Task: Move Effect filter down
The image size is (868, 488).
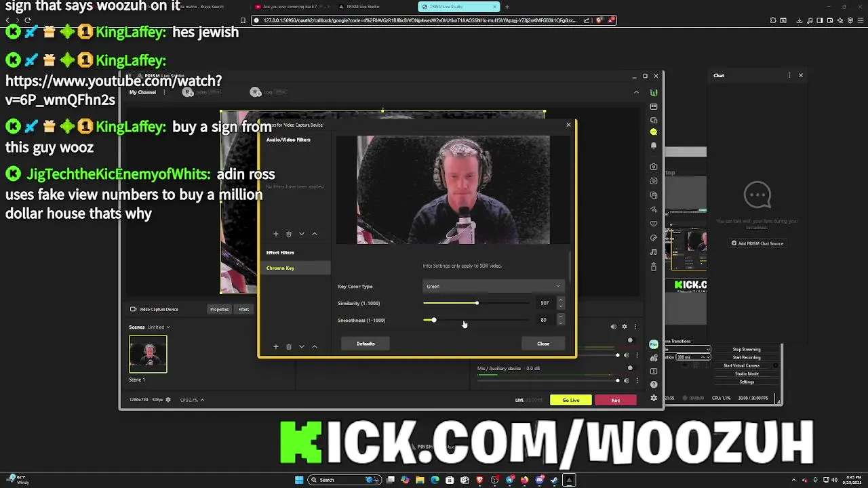Action: pos(302,347)
